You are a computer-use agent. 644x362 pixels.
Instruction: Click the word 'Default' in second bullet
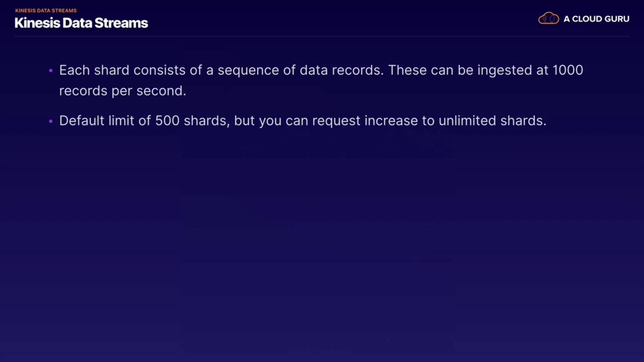pyautogui.click(x=82, y=121)
